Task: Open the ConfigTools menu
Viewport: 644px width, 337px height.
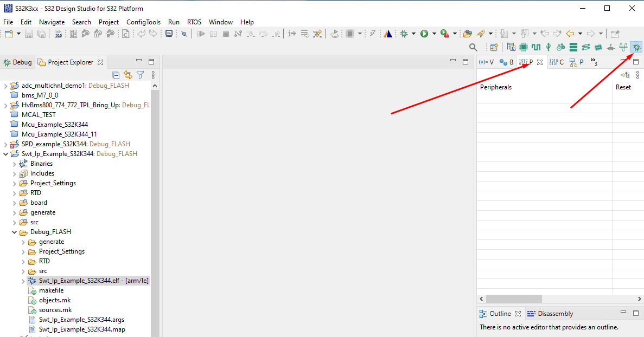Action: pos(143,22)
